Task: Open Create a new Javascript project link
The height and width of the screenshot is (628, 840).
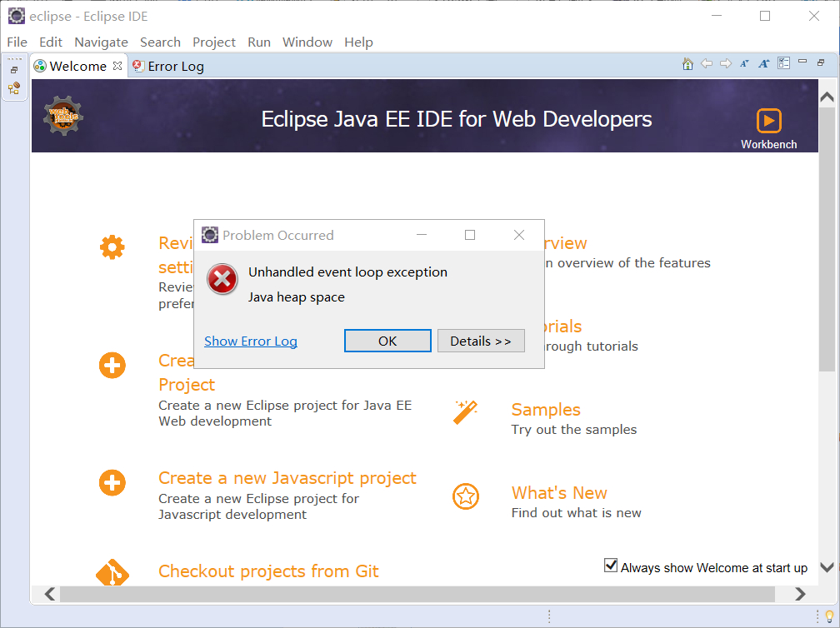Action: pyautogui.click(x=287, y=477)
